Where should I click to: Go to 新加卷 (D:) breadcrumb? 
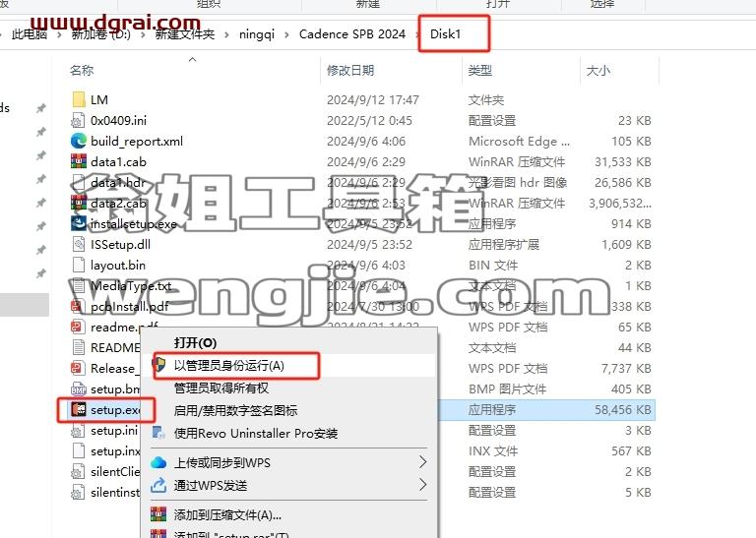point(101,34)
